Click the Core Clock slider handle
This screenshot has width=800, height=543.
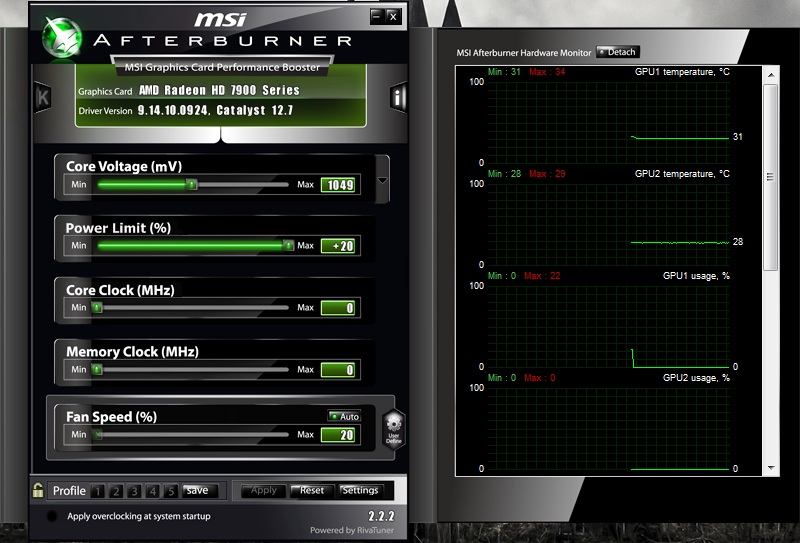click(97, 307)
